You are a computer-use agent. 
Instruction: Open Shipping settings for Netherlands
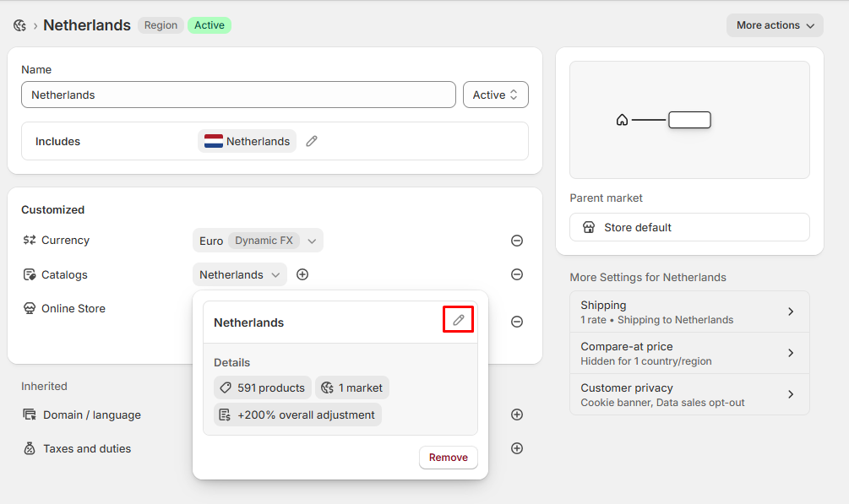(689, 312)
